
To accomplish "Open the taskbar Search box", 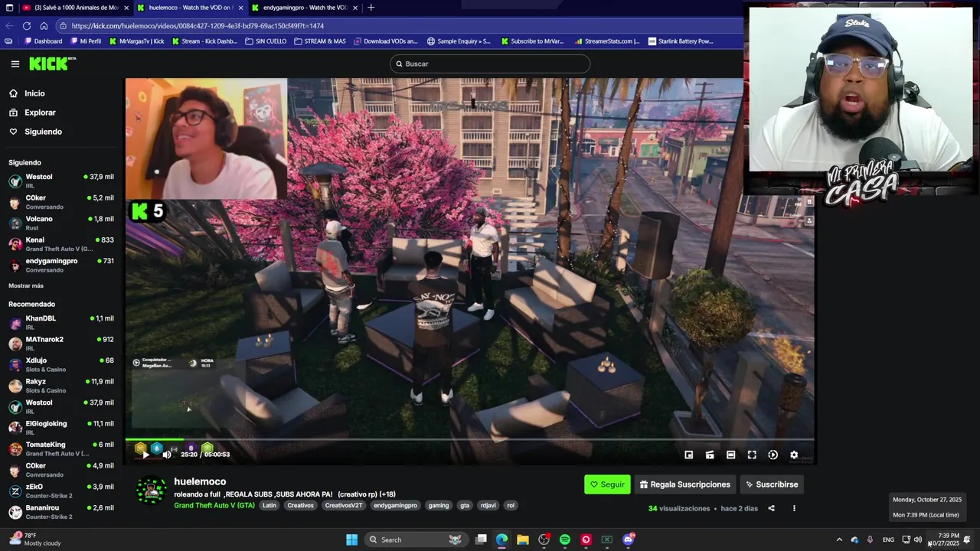I will tap(416, 540).
